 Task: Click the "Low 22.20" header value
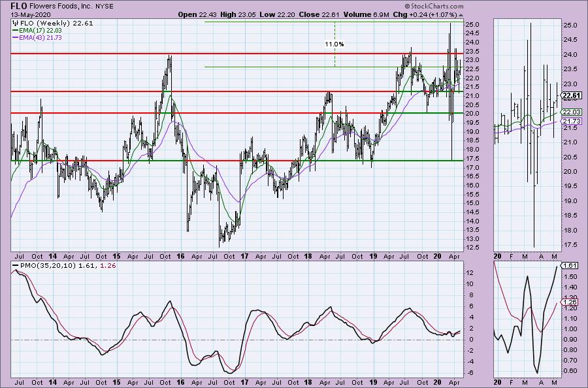277,14
